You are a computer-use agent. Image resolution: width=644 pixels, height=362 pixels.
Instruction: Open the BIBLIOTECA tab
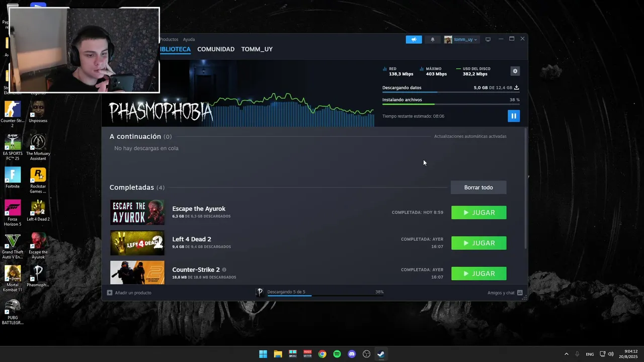175,49
